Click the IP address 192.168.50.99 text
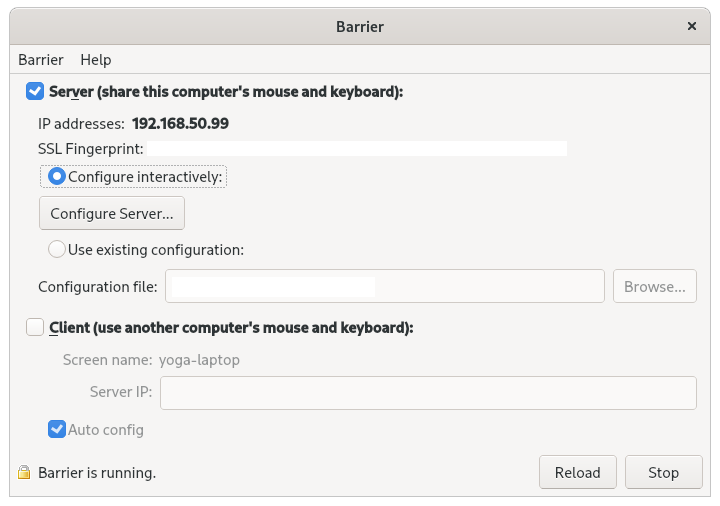The height and width of the screenshot is (506, 720). click(x=181, y=124)
